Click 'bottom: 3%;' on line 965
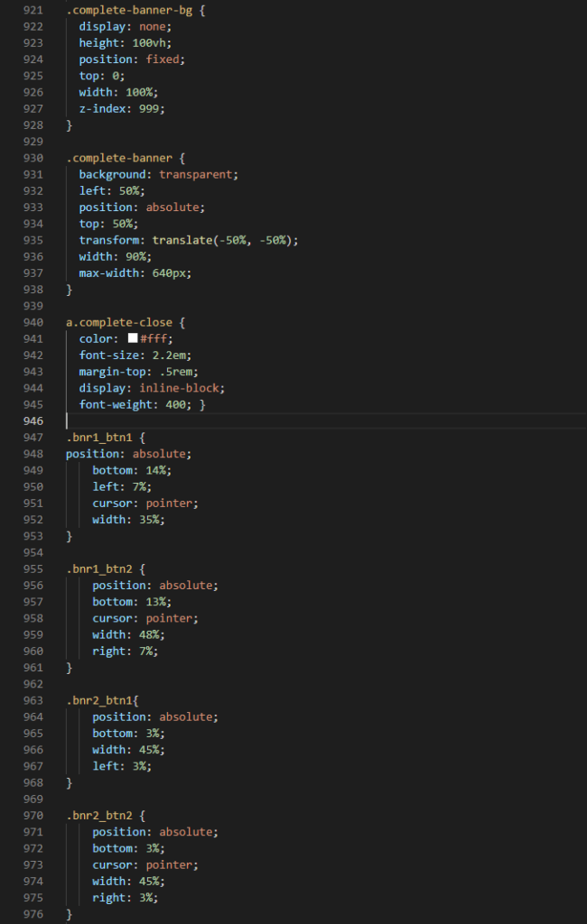This screenshot has width=587, height=924. click(128, 734)
